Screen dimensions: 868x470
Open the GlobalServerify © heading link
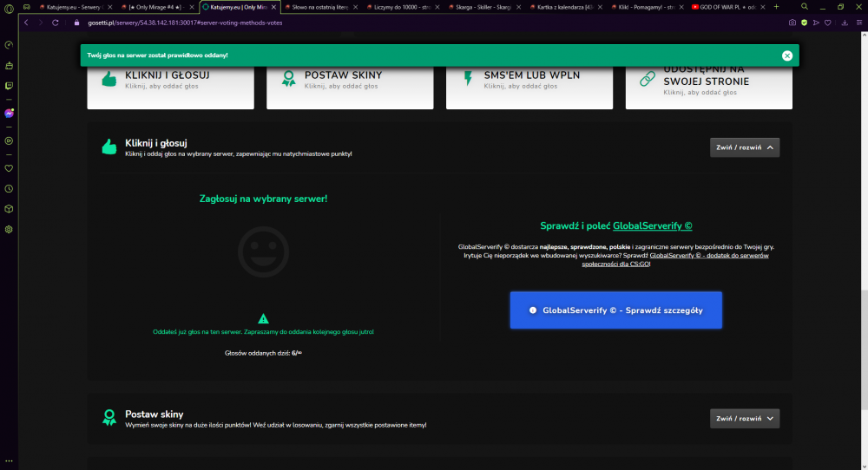coord(652,225)
